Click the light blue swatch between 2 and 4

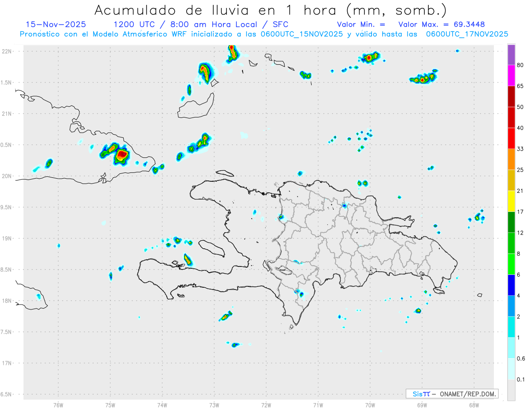tap(511, 306)
